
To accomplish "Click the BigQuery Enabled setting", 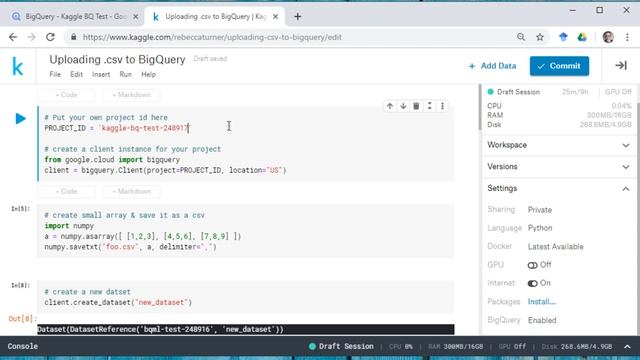I will [542, 320].
